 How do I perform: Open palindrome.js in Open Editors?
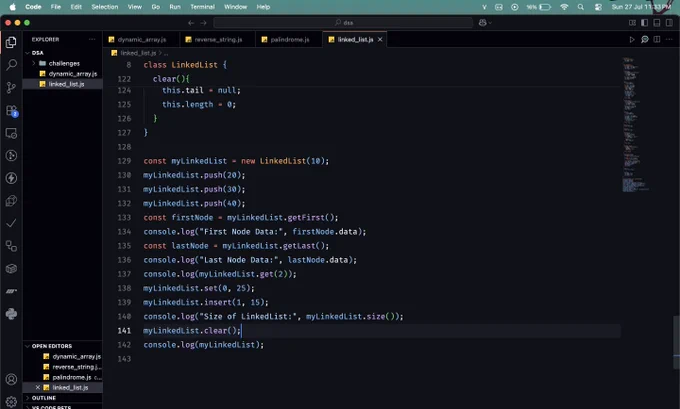63,377
